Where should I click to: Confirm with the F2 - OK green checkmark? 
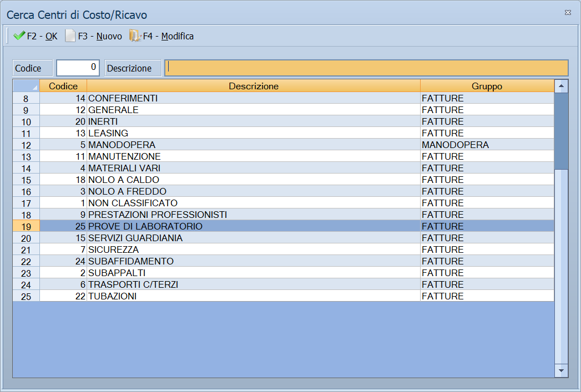click(x=35, y=36)
